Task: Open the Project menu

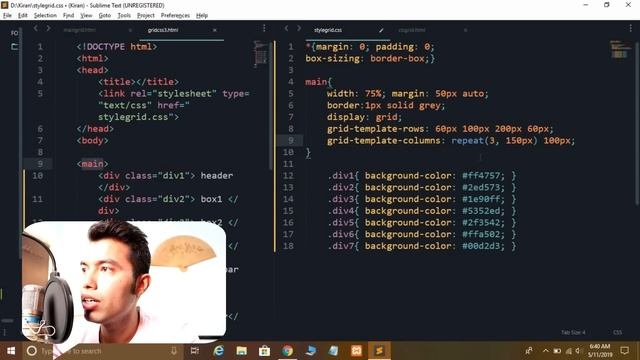Action: 146,16
